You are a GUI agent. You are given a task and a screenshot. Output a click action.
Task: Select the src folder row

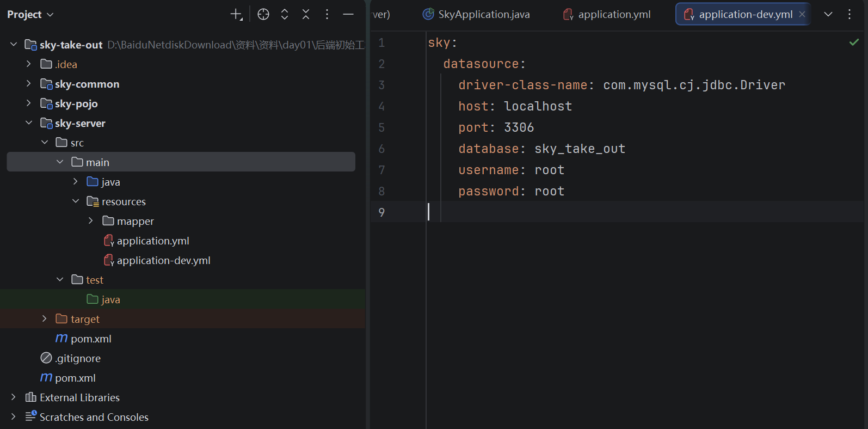(x=183, y=142)
